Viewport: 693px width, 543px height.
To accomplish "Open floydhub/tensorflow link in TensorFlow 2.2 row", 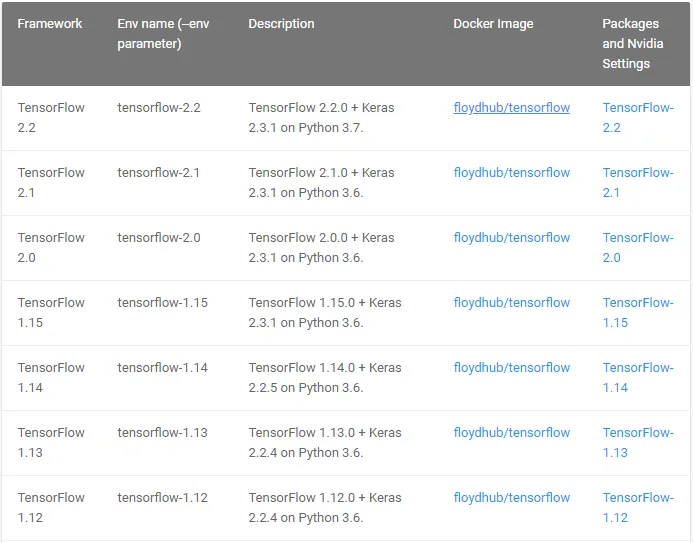I will coord(511,108).
